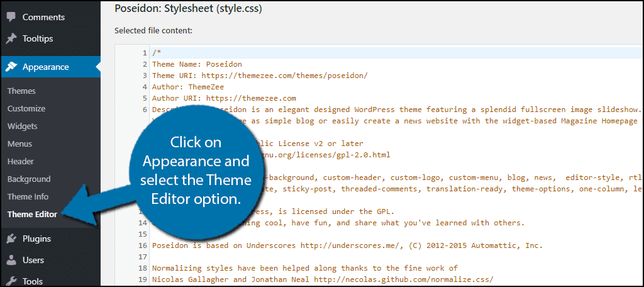
Task: Open Header settings link
Action: 21,162
